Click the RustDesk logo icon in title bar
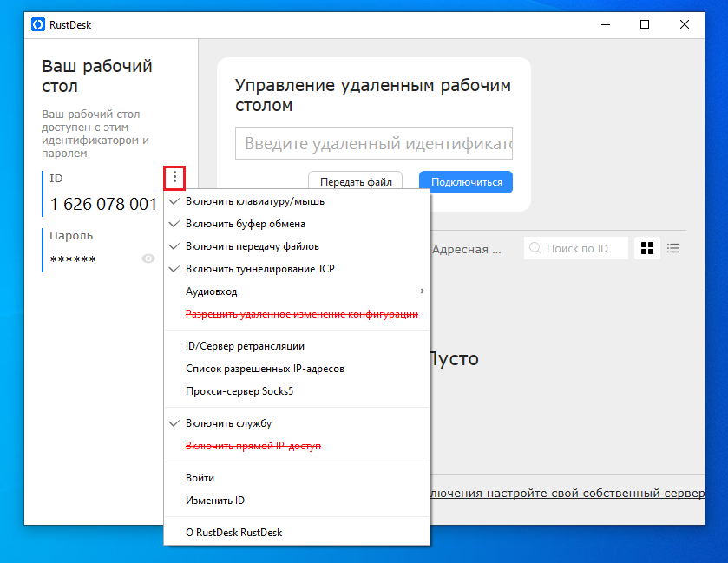 tap(38, 24)
